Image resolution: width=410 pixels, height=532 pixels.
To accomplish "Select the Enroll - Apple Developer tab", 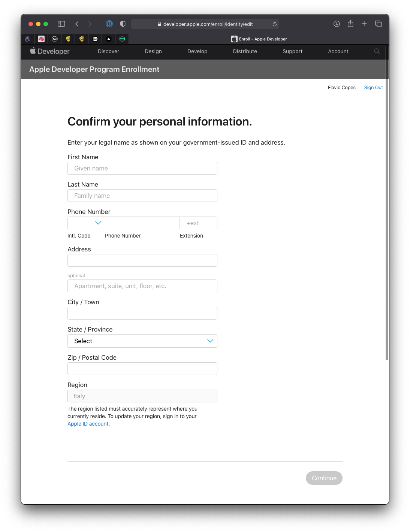I will (x=259, y=39).
